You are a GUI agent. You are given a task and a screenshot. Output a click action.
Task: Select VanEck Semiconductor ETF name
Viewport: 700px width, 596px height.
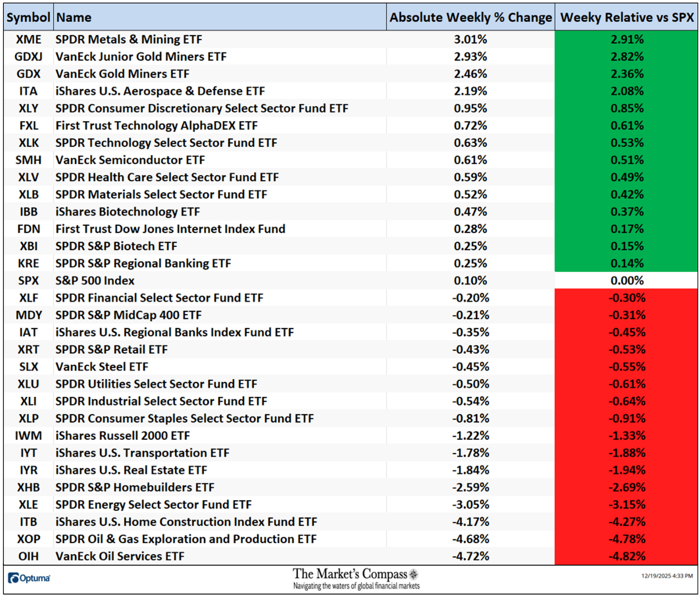130,160
